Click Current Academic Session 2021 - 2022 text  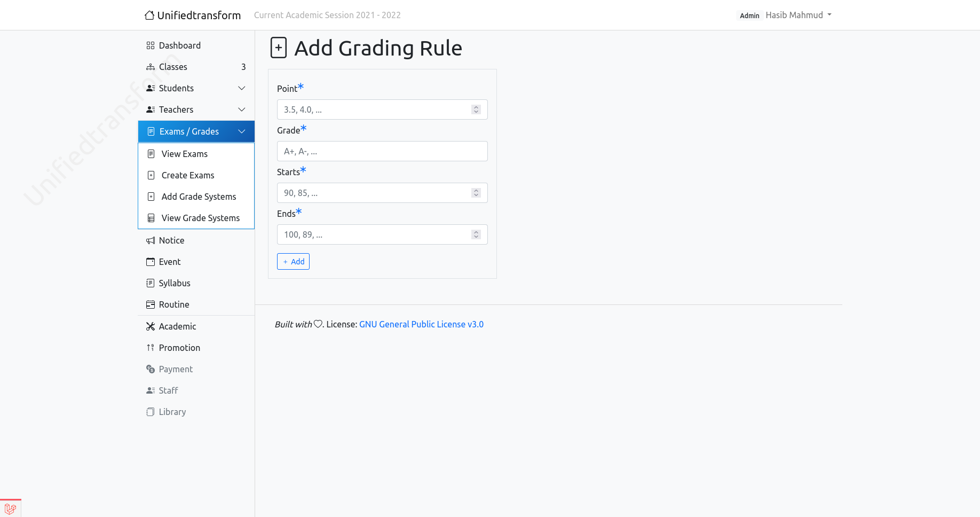(327, 15)
